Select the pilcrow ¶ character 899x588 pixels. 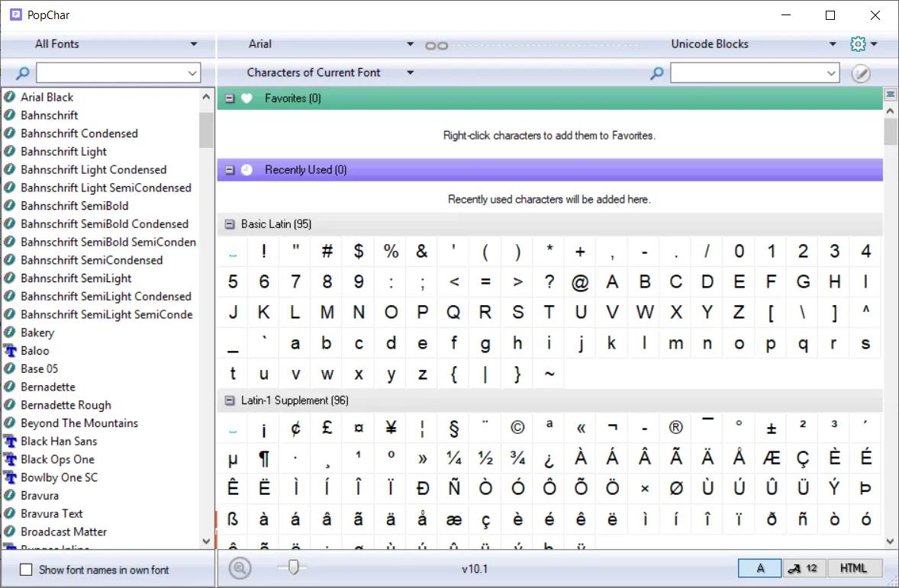click(x=264, y=458)
